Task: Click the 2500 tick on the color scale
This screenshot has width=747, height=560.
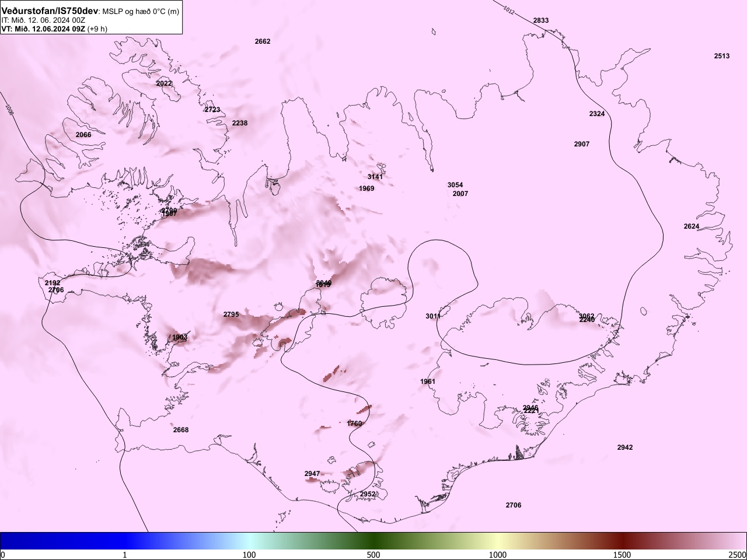Action: tap(737, 555)
